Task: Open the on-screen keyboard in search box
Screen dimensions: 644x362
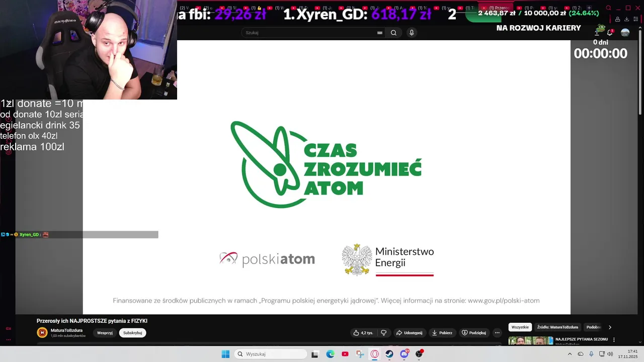Action: coord(380,33)
